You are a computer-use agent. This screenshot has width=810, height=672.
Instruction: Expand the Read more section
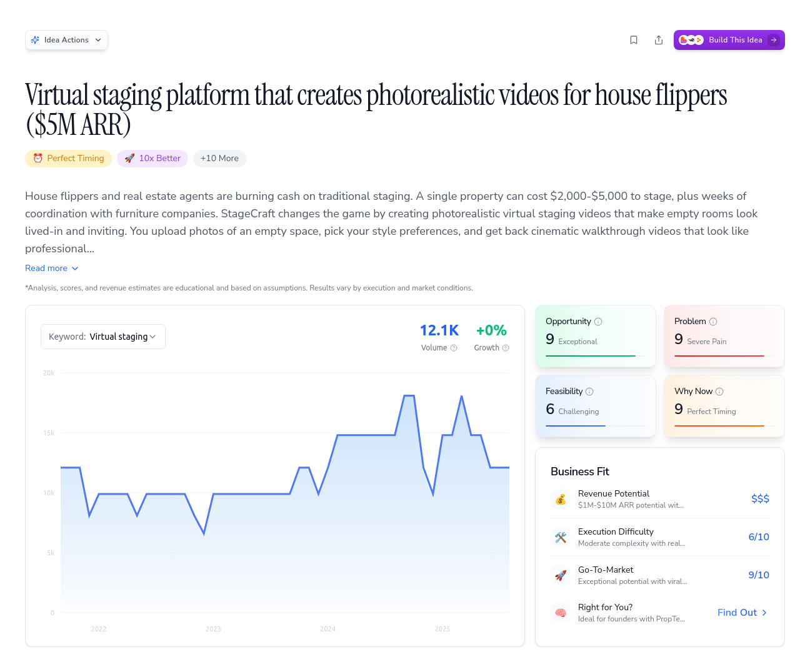click(x=51, y=268)
